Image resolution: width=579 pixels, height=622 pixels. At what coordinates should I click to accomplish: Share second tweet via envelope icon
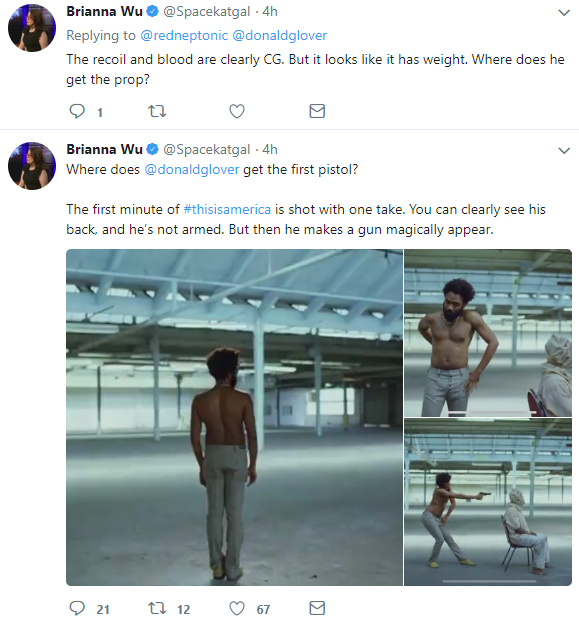tap(317, 608)
